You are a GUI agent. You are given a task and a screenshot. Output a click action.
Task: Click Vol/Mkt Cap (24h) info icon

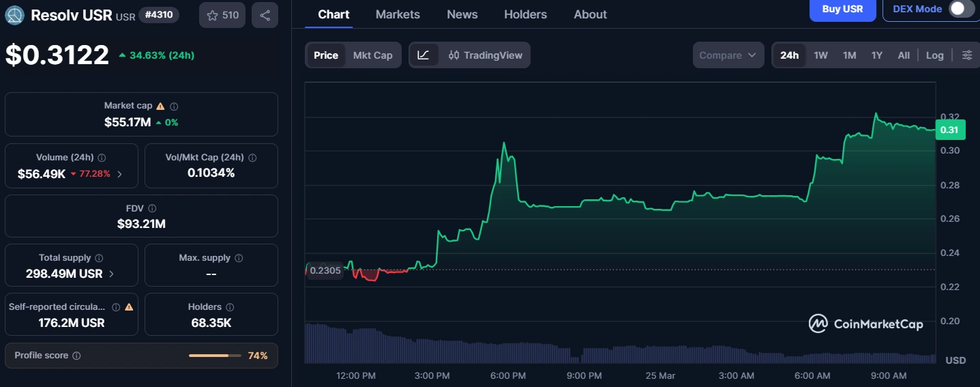[252, 158]
